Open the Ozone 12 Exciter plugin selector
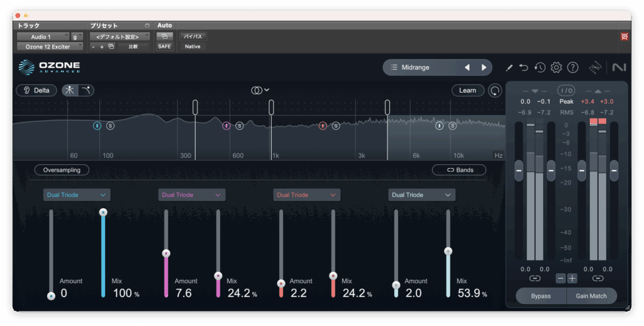Image resolution: width=644 pixels, height=326 pixels. 50,47
